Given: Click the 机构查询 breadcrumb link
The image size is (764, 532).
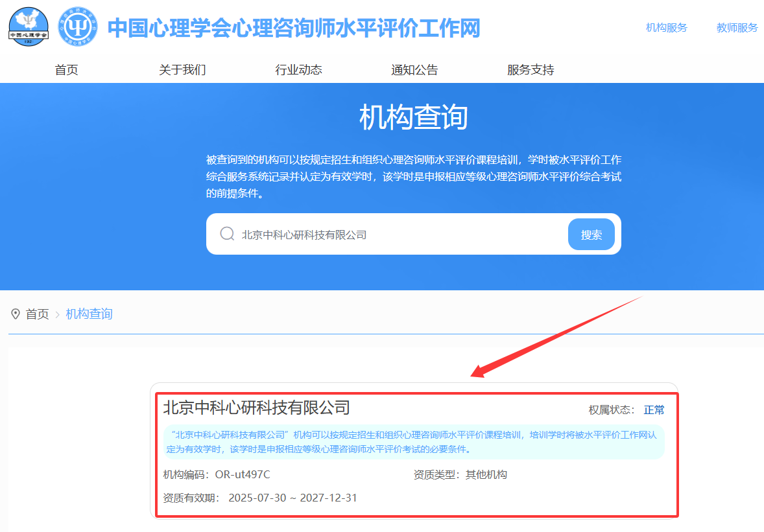Looking at the screenshot, I should [x=89, y=314].
